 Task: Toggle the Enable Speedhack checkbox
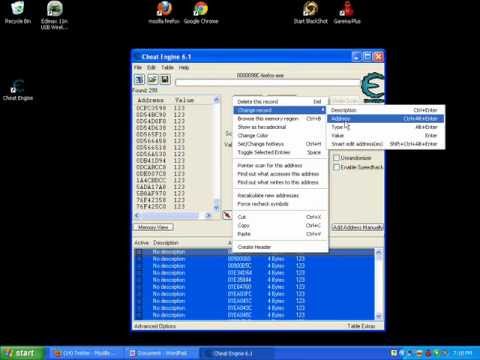336,167
